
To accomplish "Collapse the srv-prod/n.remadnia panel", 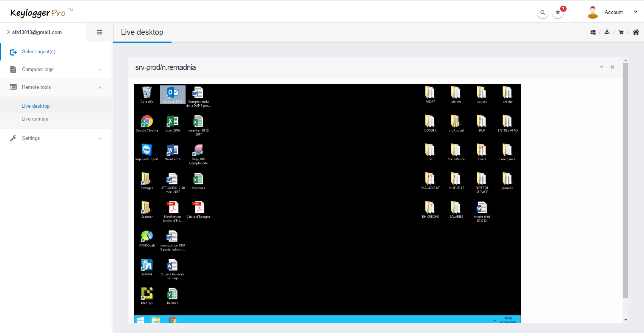I will coord(602,67).
